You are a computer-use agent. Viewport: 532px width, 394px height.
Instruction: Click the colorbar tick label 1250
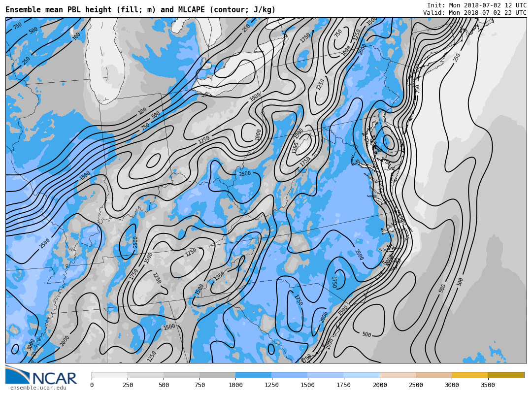tap(271, 385)
